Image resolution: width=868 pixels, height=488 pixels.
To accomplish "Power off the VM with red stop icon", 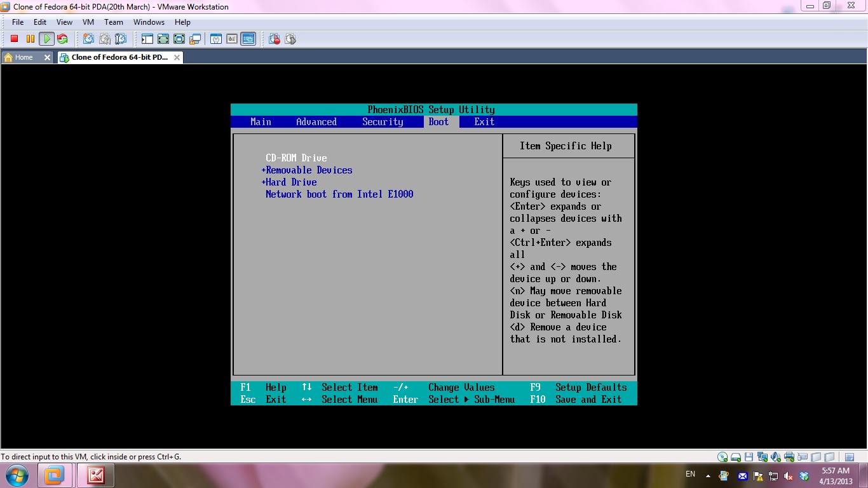I will pyautogui.click(x=14, y=39).
